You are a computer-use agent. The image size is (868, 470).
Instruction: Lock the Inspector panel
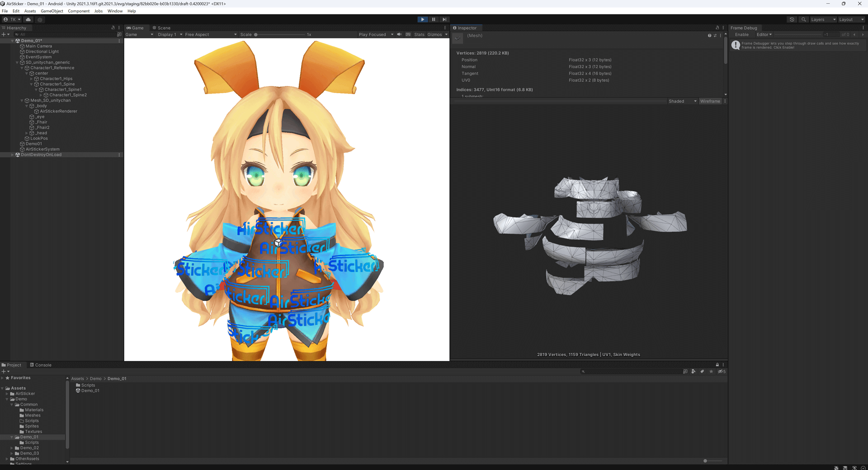717,28
